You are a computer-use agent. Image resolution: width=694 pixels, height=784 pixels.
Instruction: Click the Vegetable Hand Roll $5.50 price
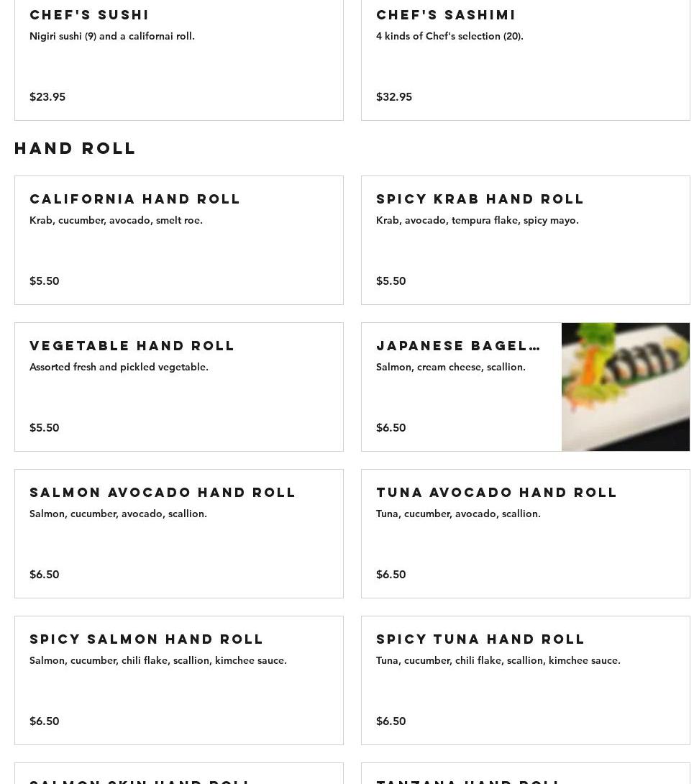45,428
